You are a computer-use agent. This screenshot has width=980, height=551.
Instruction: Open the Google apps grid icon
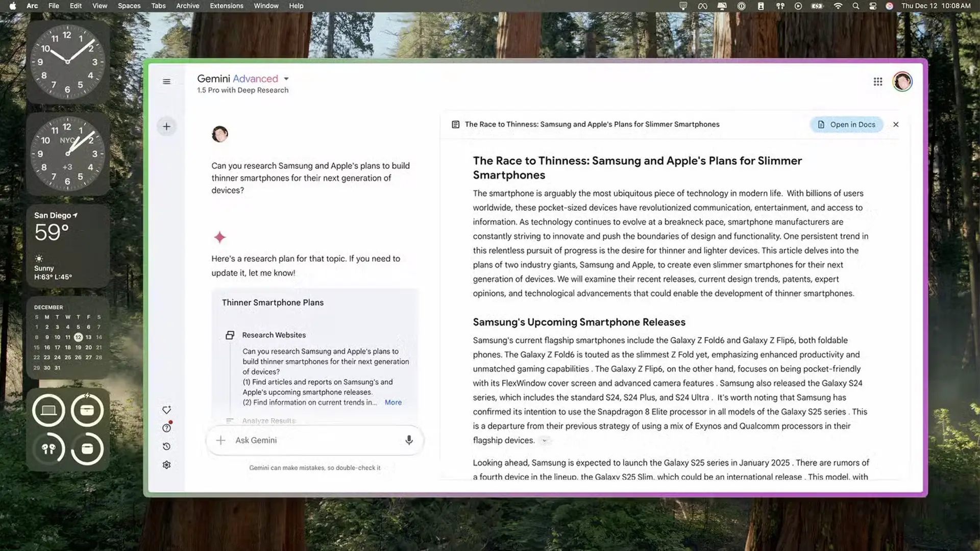pyautogui.click(x=878, y=82)
